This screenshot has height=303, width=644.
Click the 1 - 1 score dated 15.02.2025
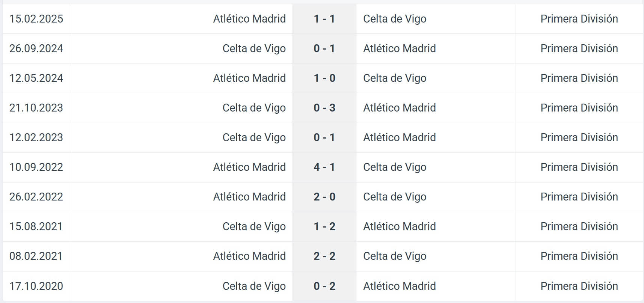(x=324, y=19)
